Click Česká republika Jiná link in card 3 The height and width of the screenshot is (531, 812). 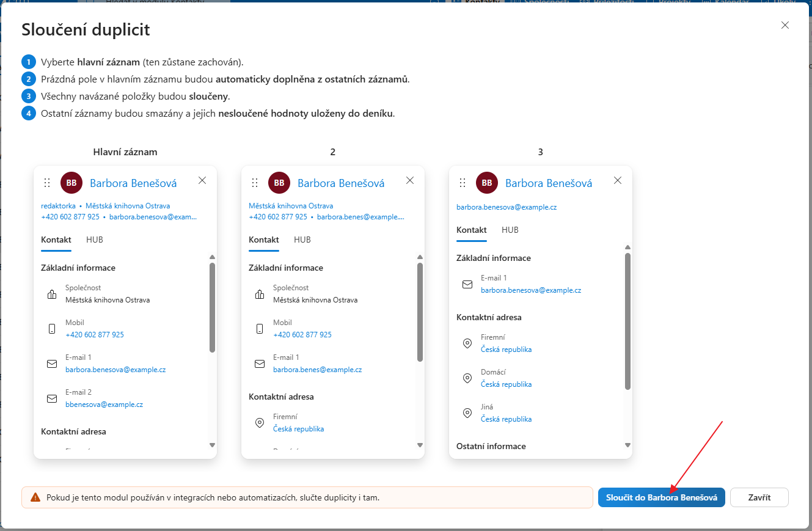[x=506, y=419]
